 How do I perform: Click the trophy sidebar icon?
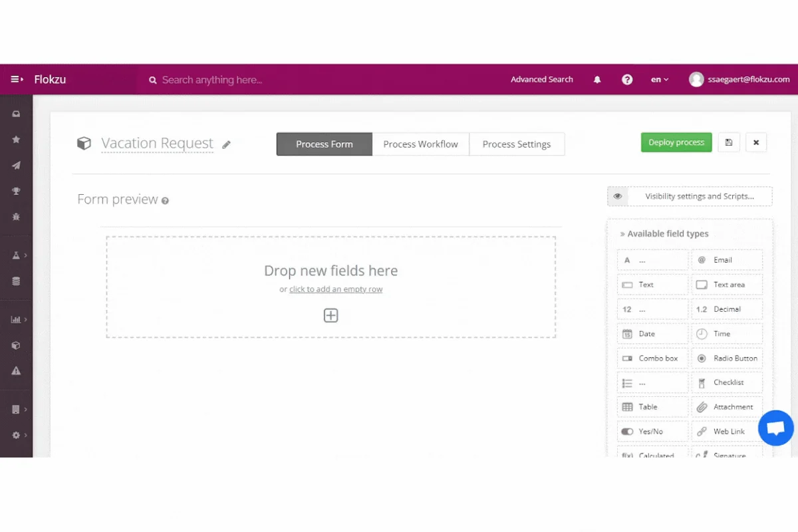pos(16,192)
